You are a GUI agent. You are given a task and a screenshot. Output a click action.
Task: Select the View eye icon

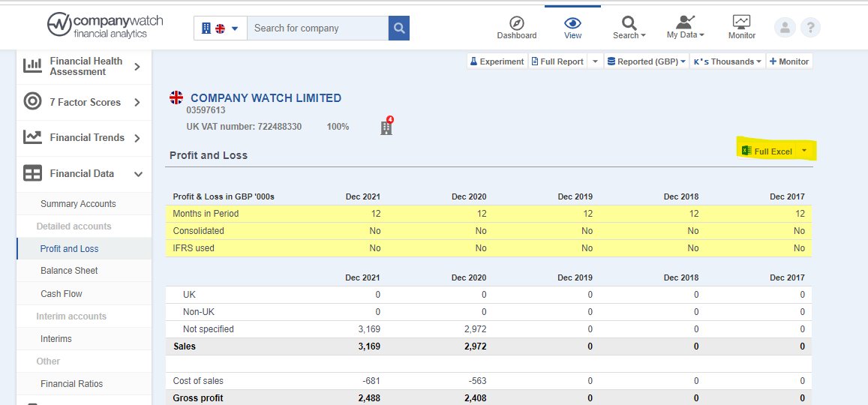point(572,23)
